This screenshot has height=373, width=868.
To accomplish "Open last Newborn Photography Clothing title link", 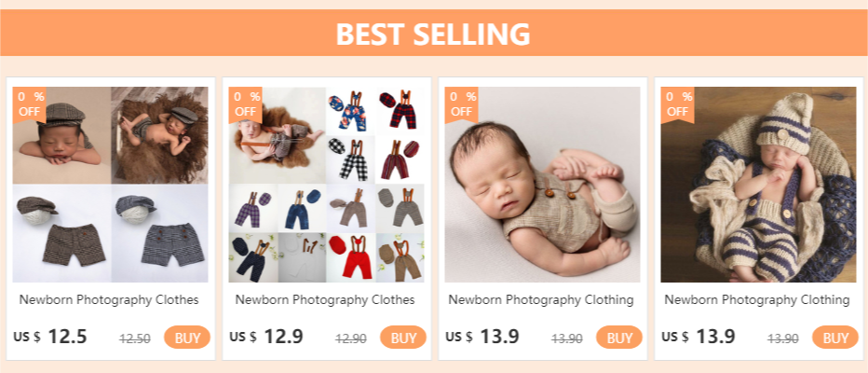I will (x=757, y=300).
